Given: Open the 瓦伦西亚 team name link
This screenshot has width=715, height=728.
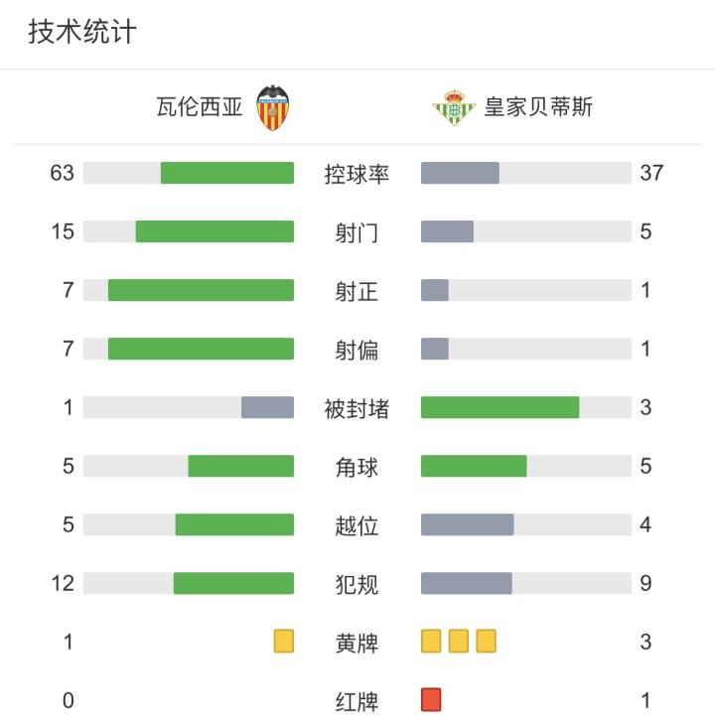Looking at the screenshot, I should click(x=199, y=107).
